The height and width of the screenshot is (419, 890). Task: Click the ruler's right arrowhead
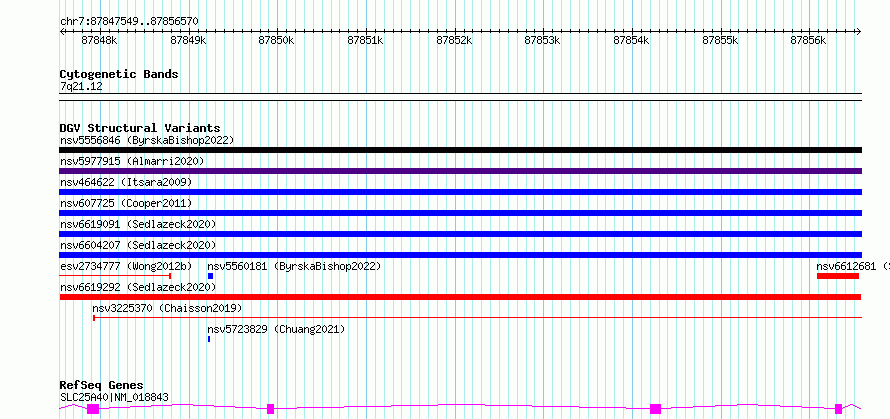click(x=859, y=31)
